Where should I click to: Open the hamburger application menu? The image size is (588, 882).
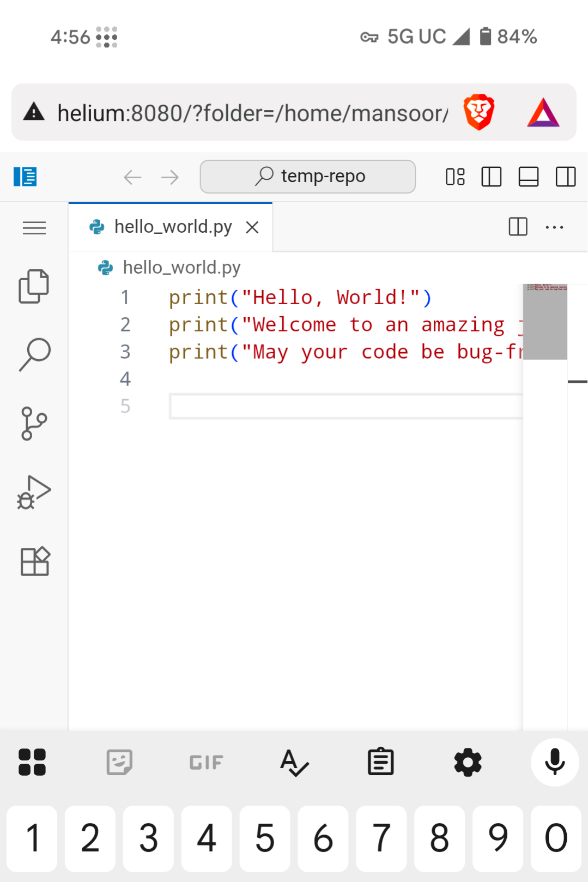34,227
